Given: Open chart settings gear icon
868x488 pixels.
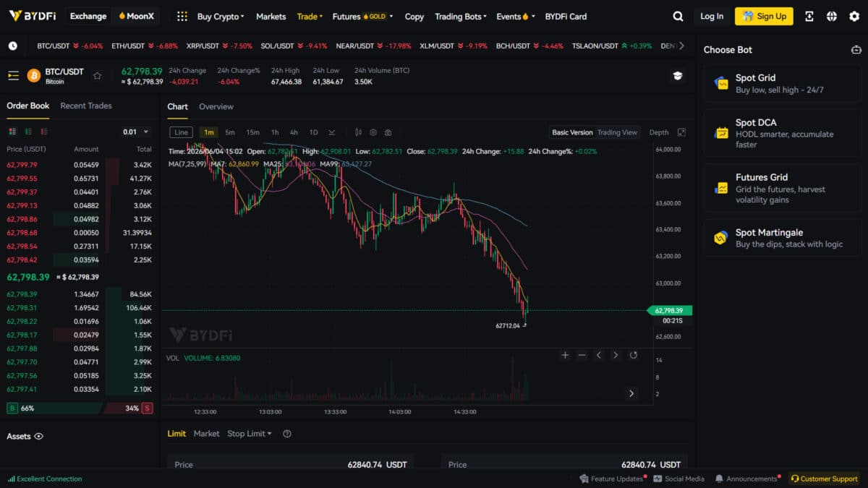Looking at the screenshot, I should tap(373, 132).
